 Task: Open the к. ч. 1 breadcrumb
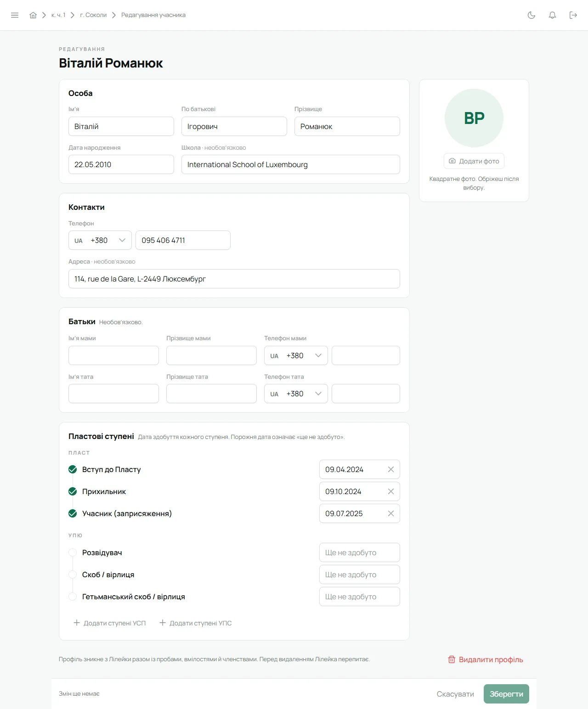coord(58,15)
